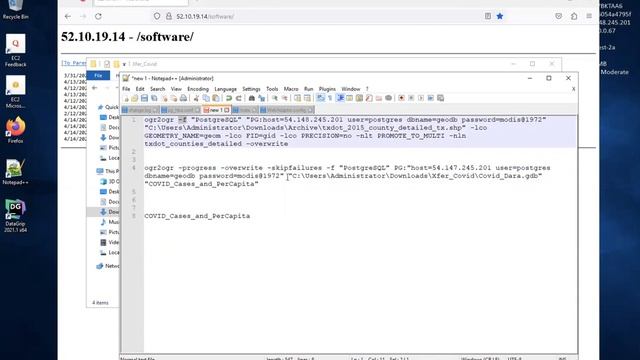Click the Close All toolbar icon
The image size is (640, 360).
[174, 98]
